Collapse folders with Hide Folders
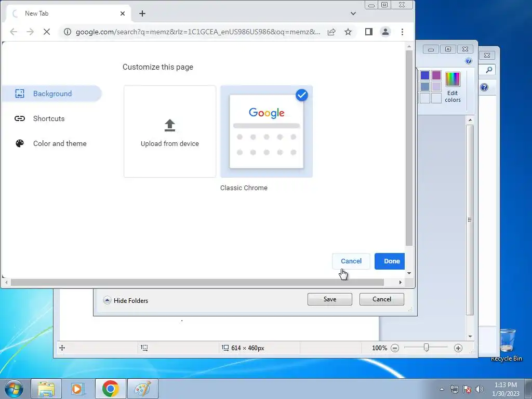Screen dimensions: 532x399 [126, 301]
